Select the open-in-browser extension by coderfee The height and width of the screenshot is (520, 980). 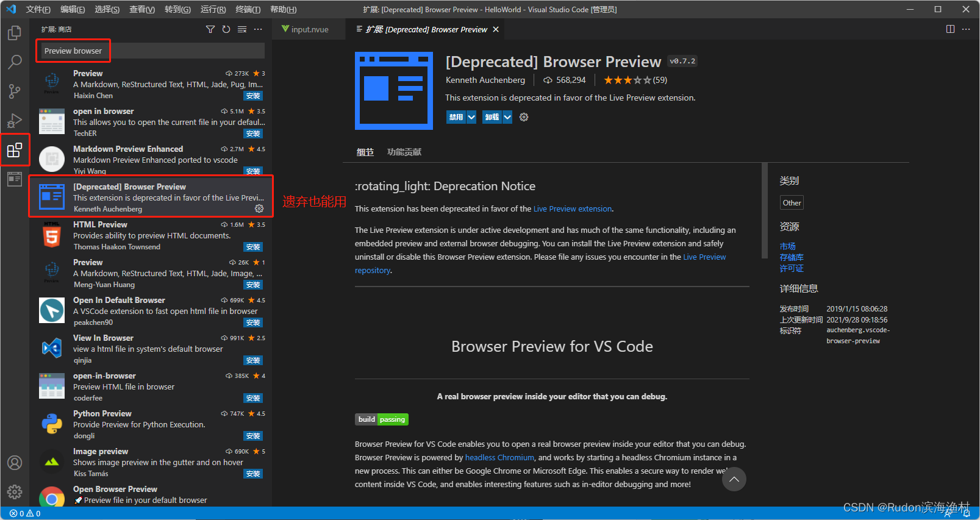[x=151, y=386]
